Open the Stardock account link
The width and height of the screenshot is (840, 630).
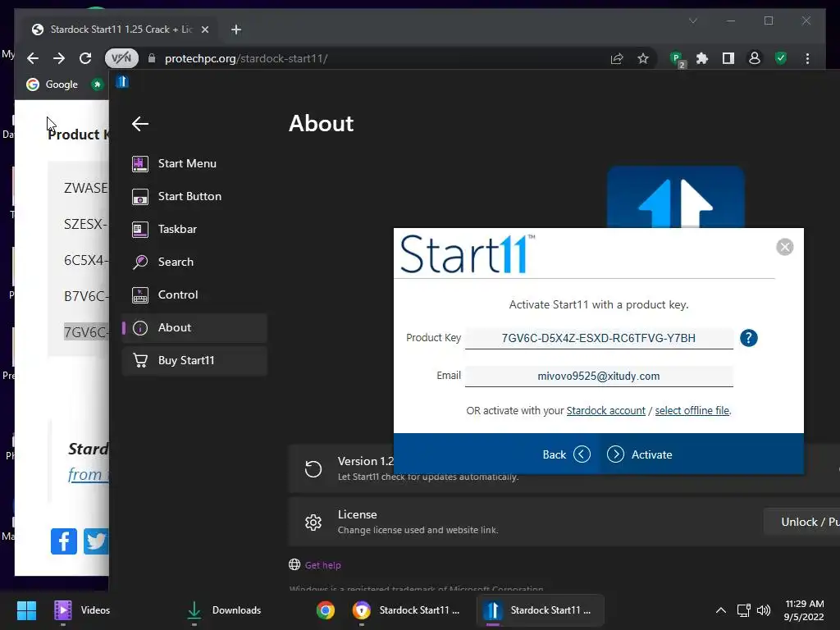tap(605, 410)
